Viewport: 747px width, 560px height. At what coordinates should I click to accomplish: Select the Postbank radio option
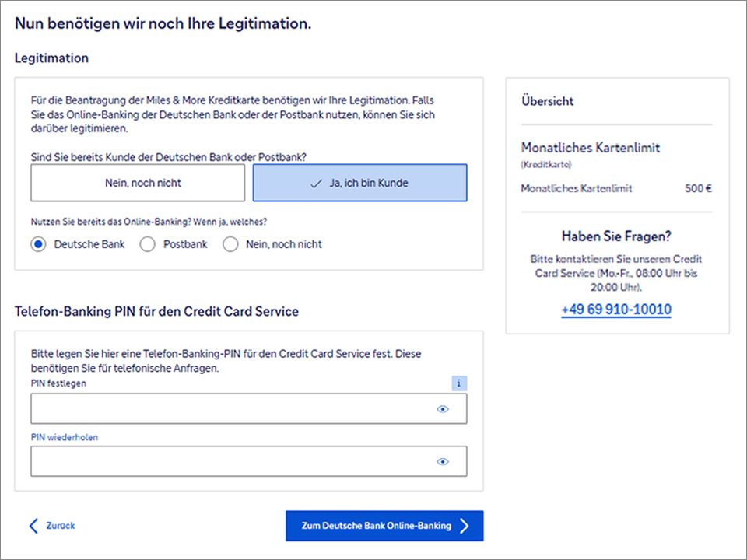pyautogui.click(x=148, y=244)
